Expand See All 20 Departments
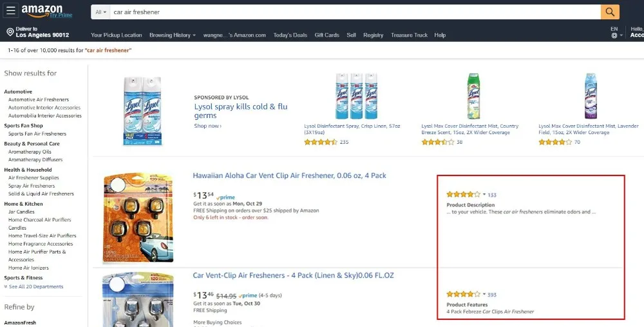This screenshot has width=644, height=327. (x=33, y=287)
